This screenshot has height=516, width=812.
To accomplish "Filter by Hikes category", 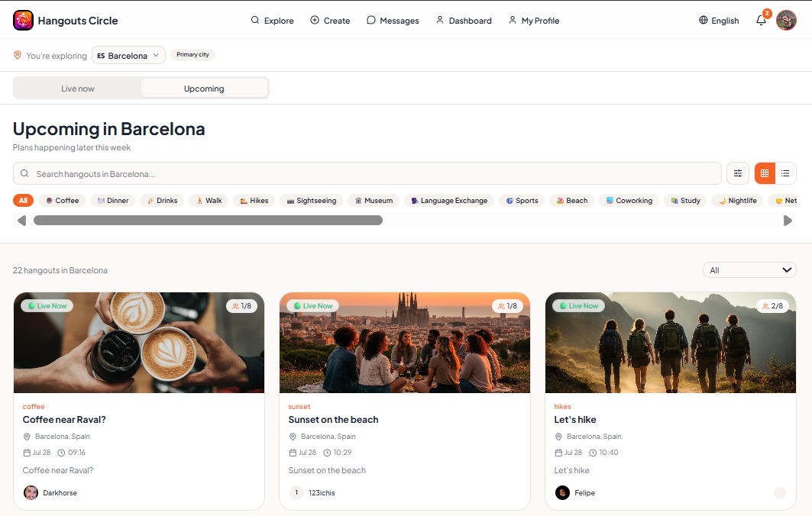I will coord(254,200).
